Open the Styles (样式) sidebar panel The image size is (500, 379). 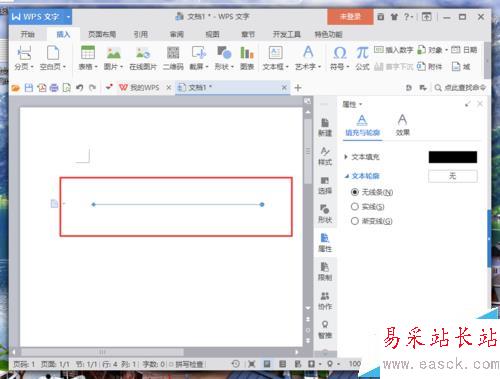tap(325, 156)
